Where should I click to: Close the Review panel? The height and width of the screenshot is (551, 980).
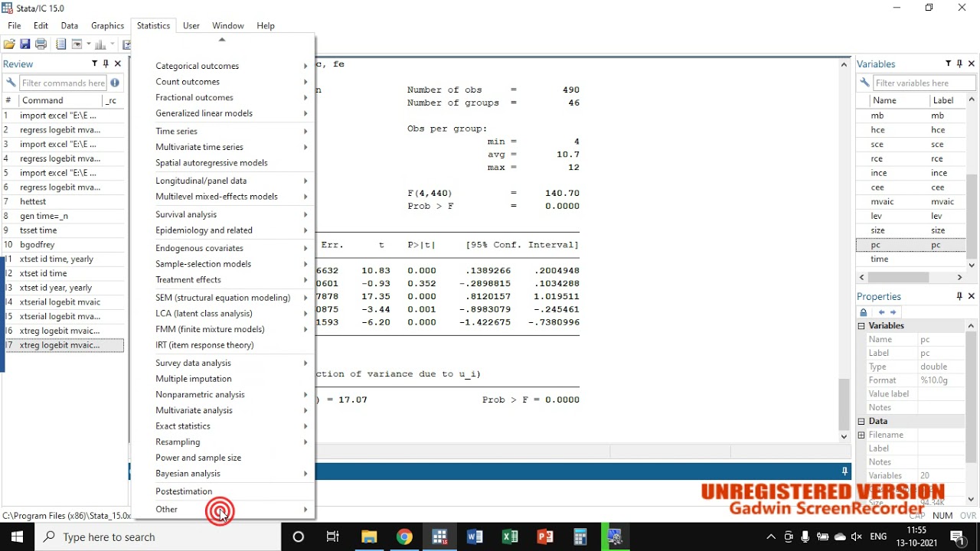tap(117, 64)
